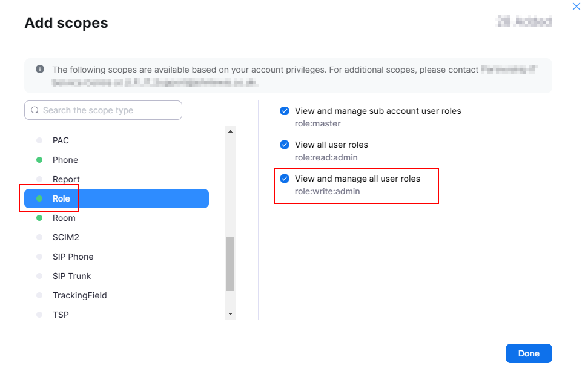Close the Add scopes dialog with X
588x377 pixels.
[576, 7]
